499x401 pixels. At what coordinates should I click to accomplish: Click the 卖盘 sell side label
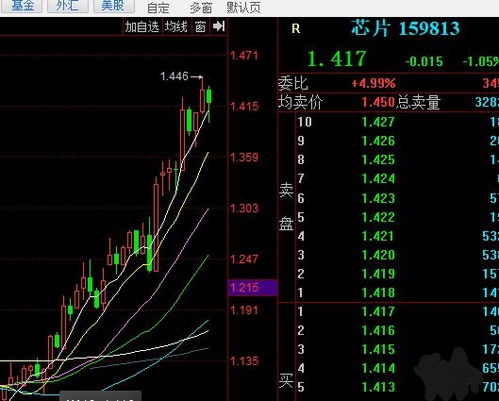click(x=286, y=207)
